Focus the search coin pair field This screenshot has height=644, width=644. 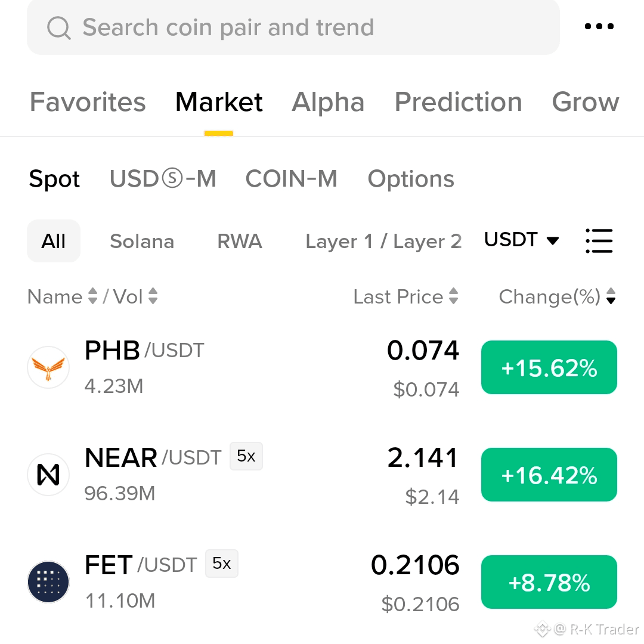[293, 27]
